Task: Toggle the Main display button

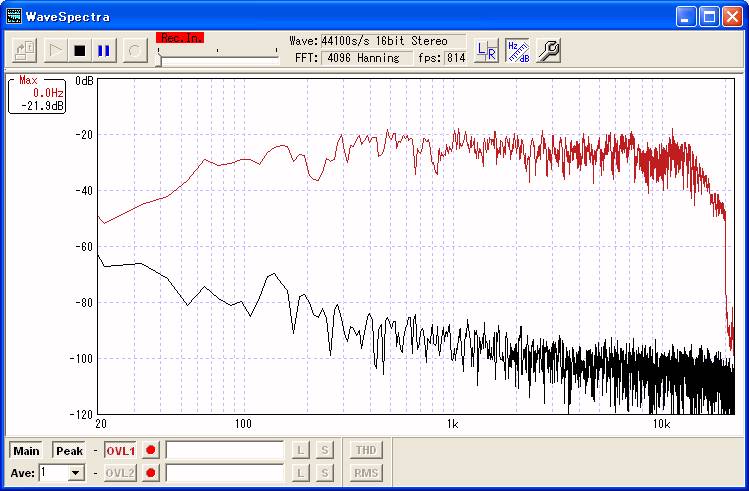Action: tap(26, 450)
